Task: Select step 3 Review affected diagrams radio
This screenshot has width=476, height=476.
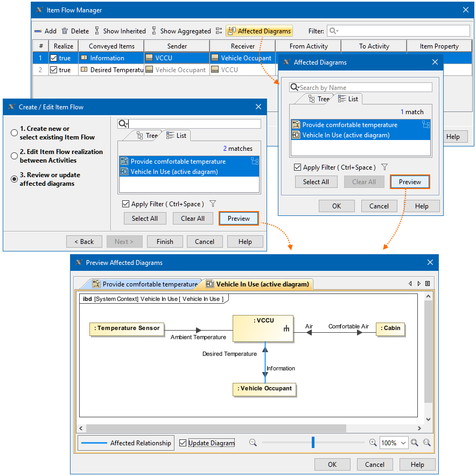Action: (x=14, y=179)
